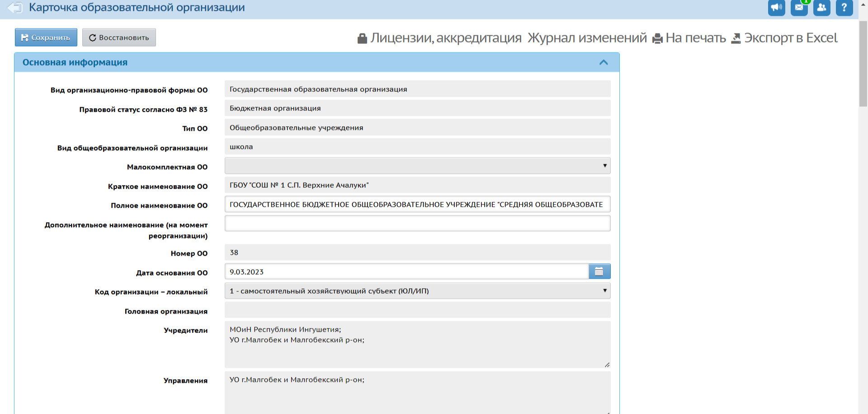The height and width of the screenshot is (414, 868).
Task: Collapse the Основная информация section
Action: point(604,62)
